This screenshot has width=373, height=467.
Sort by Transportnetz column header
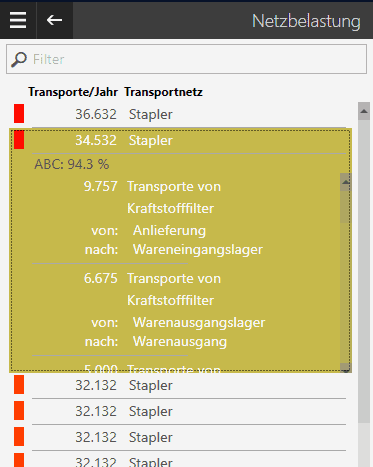point(163,92)
